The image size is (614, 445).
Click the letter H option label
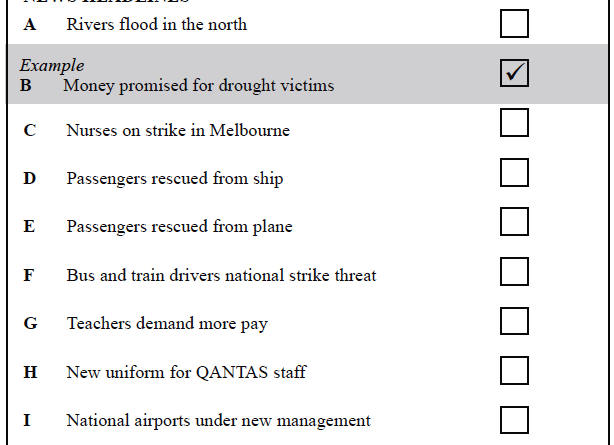[30, 372]
